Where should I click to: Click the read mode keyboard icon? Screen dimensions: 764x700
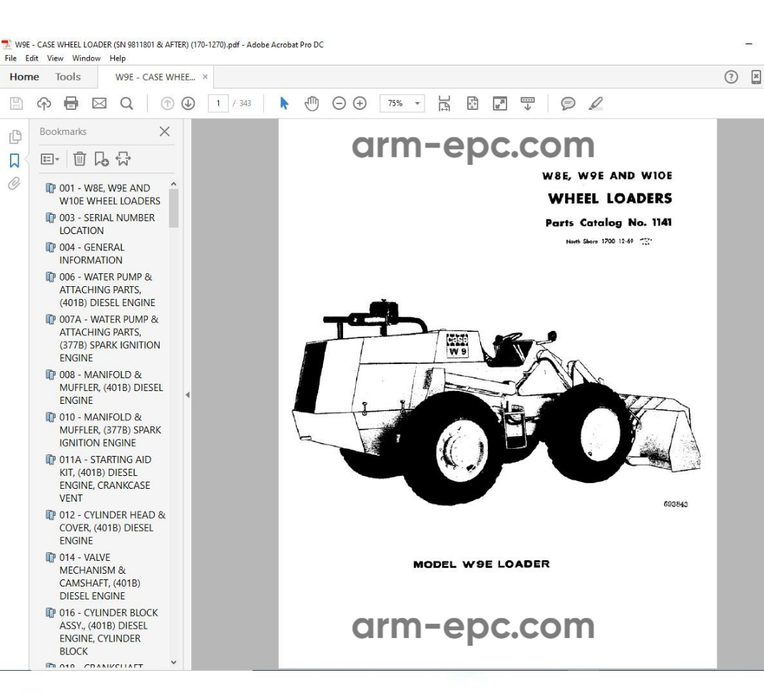(x=528, y=103)
